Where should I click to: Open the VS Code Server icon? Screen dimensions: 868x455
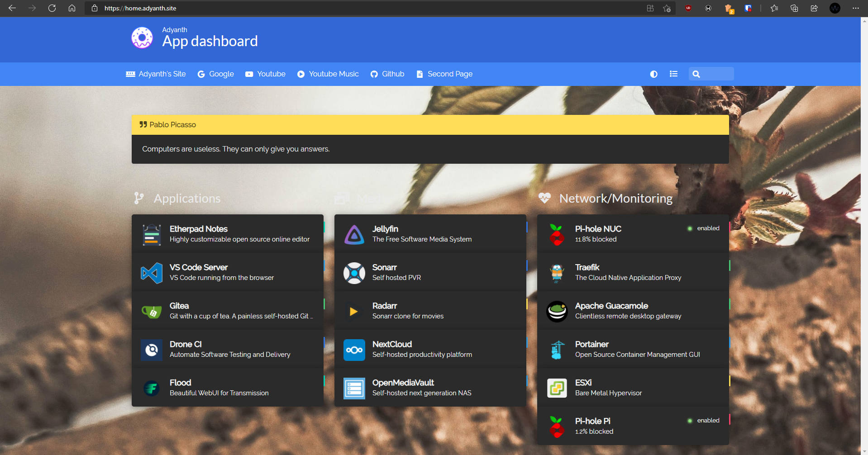(151, 273)
